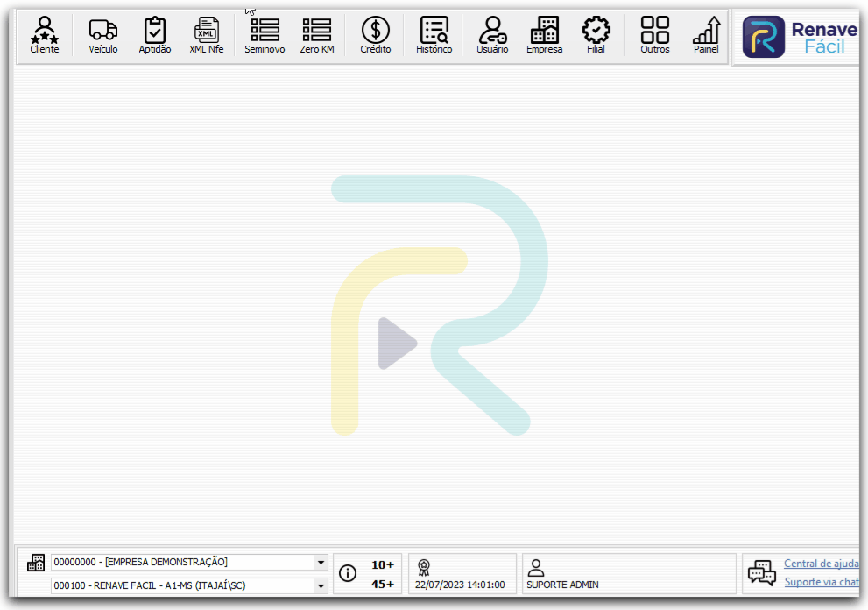Click the chat bubbles support icon
Viewport: 868px width, 610px height.
pyautogui.click(x=762, y=573)
